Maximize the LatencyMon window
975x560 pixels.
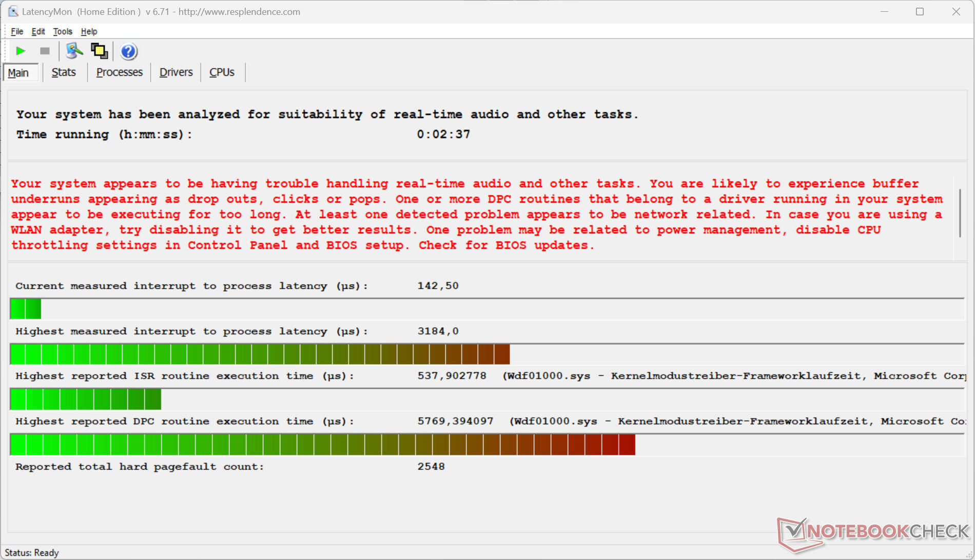coord(920,11)
